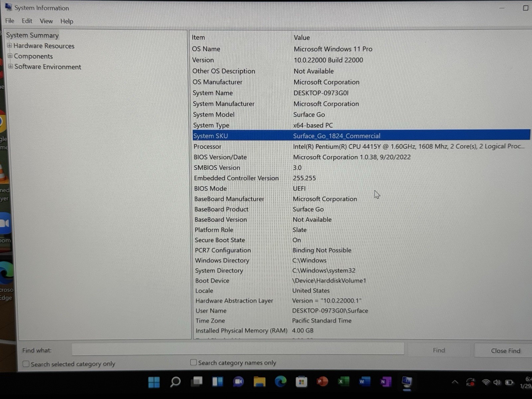The width and height of the screenshot is (532, 399).
Task: Click the Microsoft Edge desktop shortcut
Action: click(7, 273)
